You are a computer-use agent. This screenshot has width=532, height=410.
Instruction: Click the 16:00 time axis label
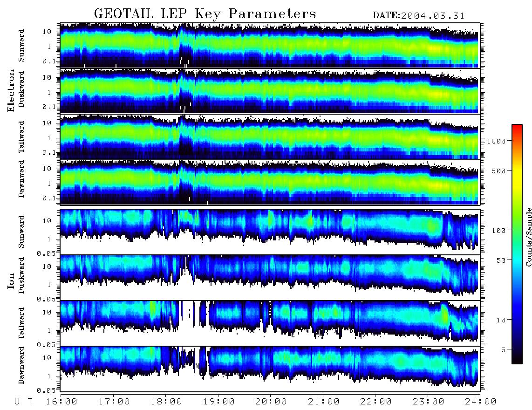point(61,402)
